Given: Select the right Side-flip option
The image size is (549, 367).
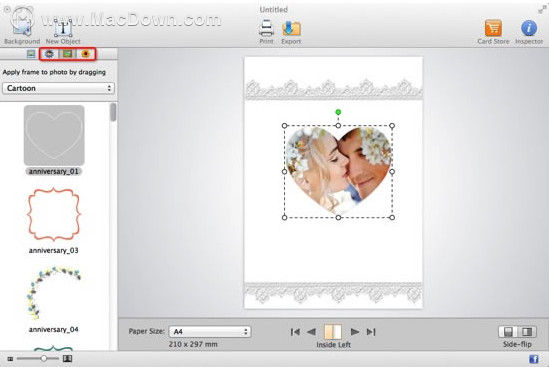Looking at the screenshot, I should coord(527,332).
